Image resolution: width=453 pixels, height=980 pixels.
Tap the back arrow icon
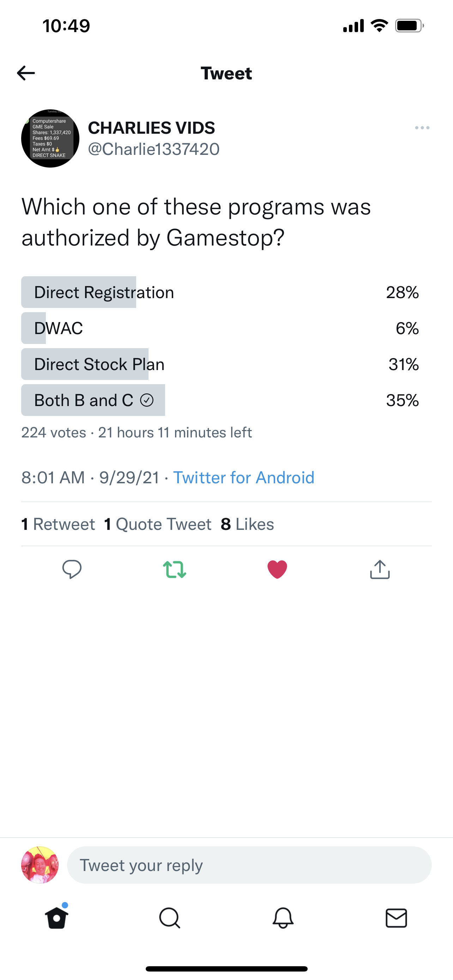click(x=26, y=73)
